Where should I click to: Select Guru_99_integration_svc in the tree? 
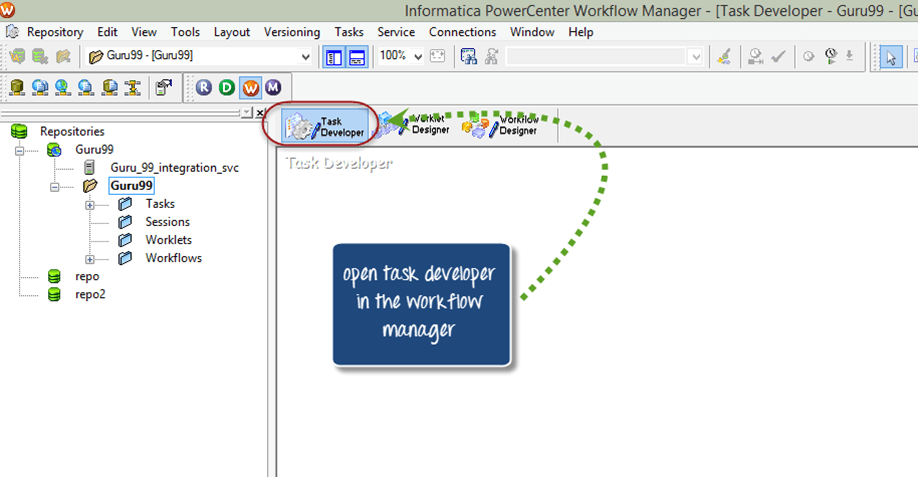tap(174, 168)
